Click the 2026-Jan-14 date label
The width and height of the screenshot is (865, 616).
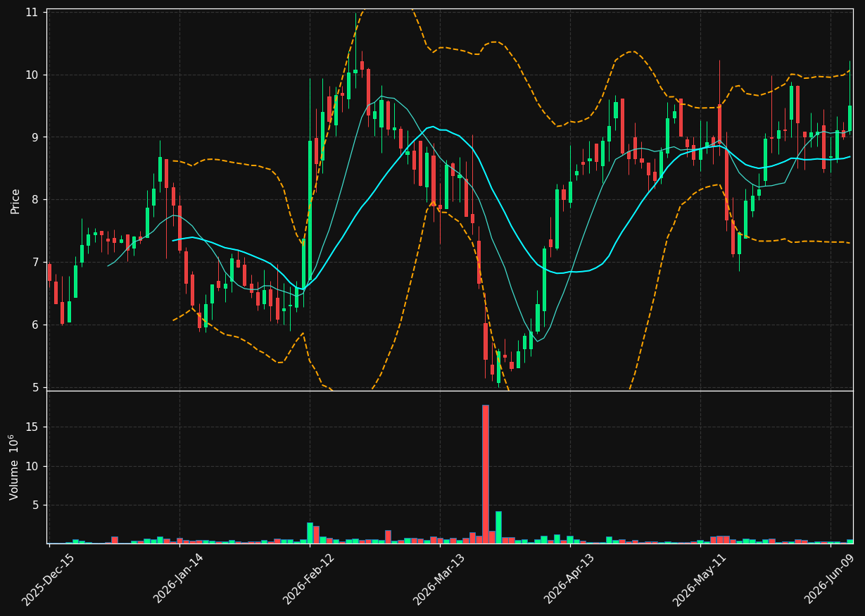(179, 579)
